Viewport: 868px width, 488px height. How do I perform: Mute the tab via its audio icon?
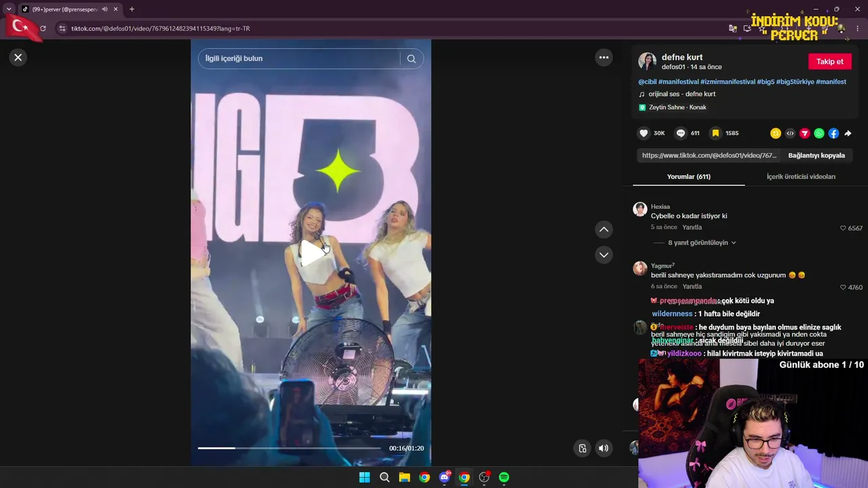(x=104, y=9)
